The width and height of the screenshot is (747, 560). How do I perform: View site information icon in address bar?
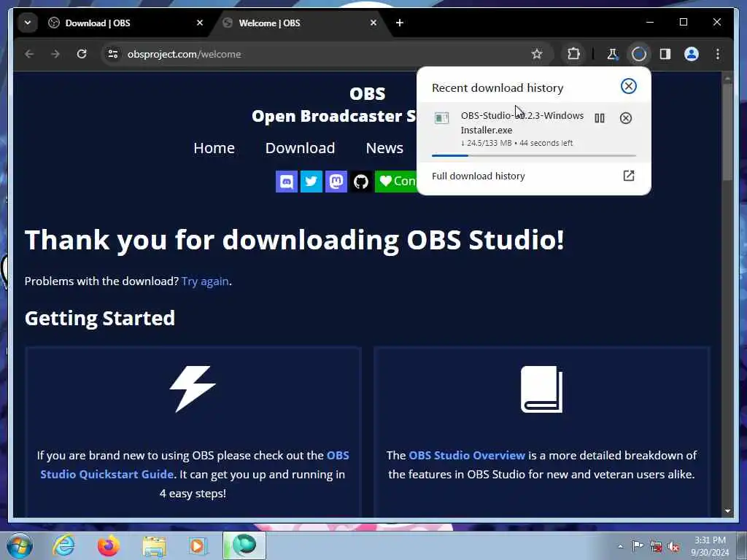[113, 54]
